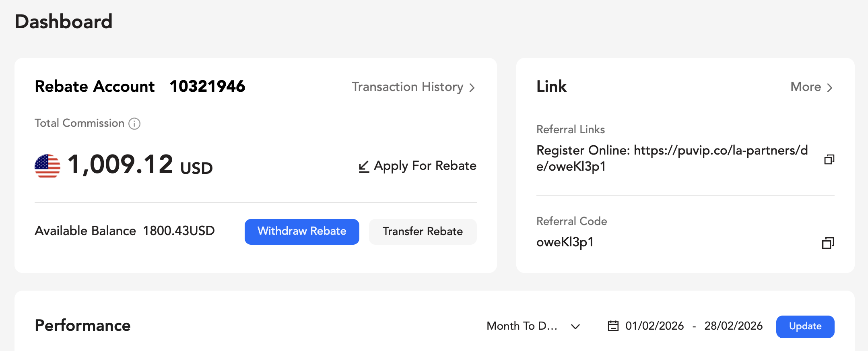This screenshot has height=351, width=868.
Task: Click the Update button in Performance
Action: click(x=805, y=326)
